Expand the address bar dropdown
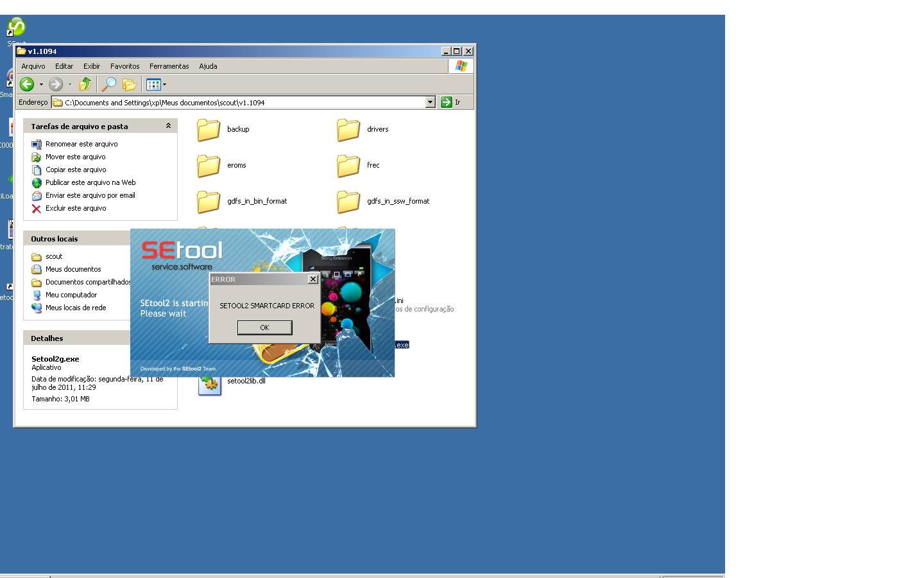This screenshot has height=578, width=924. tap(431, 102)
